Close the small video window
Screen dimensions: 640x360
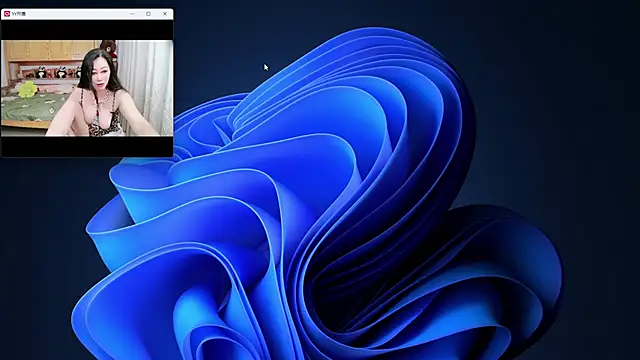(x=165, y=14)
